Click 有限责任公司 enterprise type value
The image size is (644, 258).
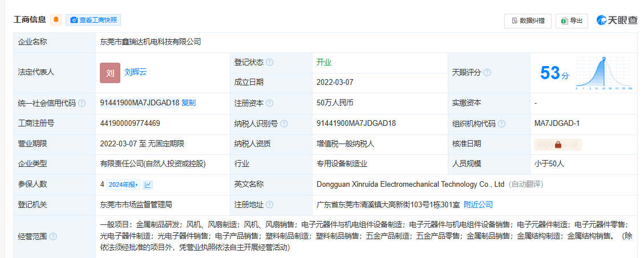click(x=153, y=163)
